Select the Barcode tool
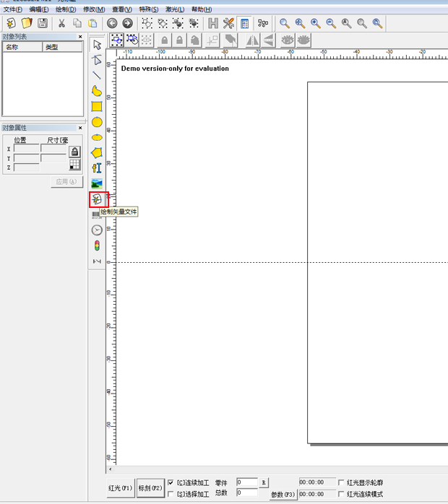Image resolution: width=448 pixels, height=504 pixels. pyautogui.click(x=95, y=214)
